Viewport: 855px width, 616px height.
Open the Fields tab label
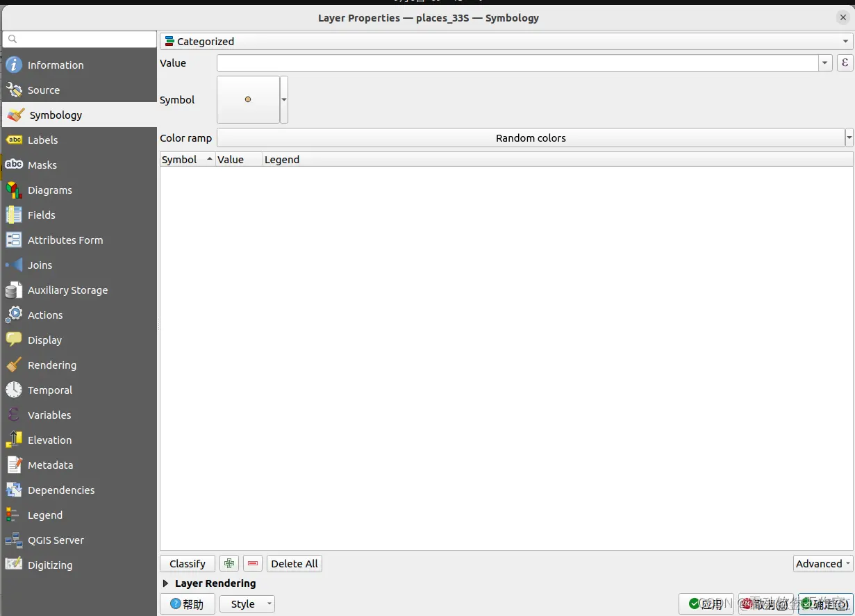[42, 215]
